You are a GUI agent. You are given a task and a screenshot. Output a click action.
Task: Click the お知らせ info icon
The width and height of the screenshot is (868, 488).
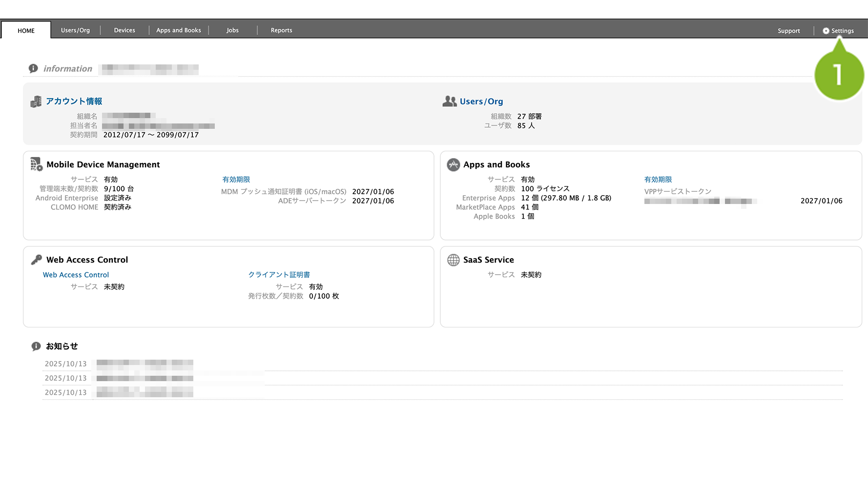click(36, 346)
